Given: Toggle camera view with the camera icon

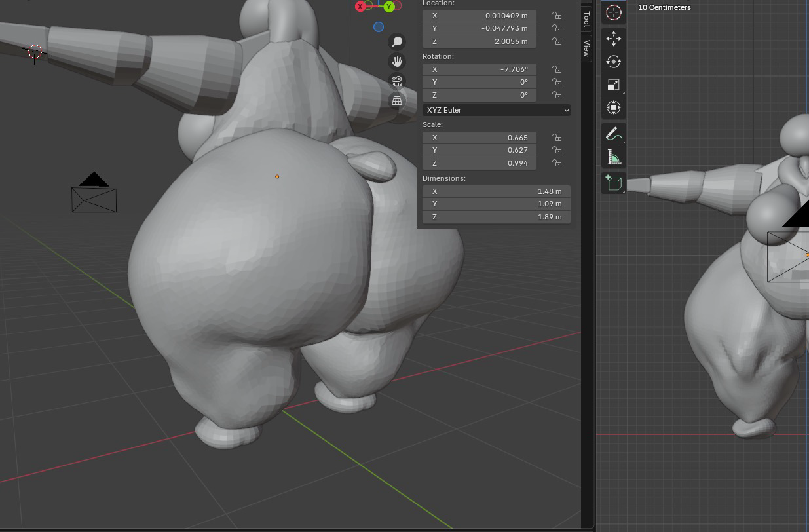Looking at the screenshot, I should pos(397,81).
